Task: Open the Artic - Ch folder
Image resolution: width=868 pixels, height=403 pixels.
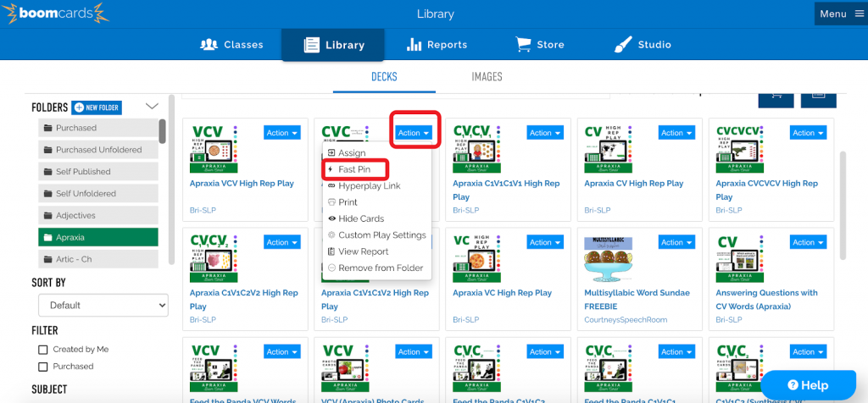Action: pyautogui.click(x=98, y=259)
